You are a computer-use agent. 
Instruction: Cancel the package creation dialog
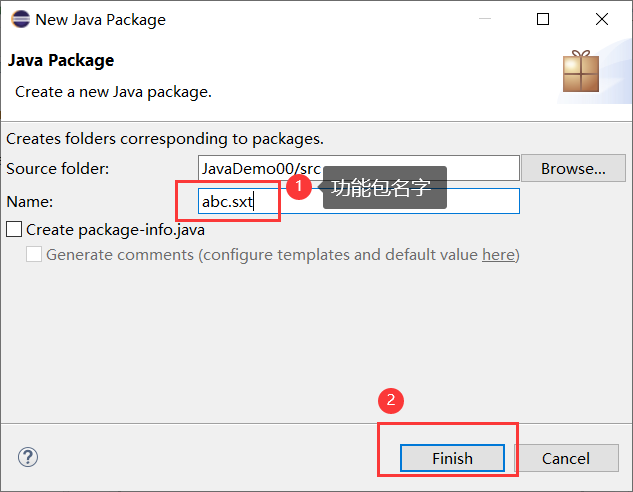click(566, 458)
